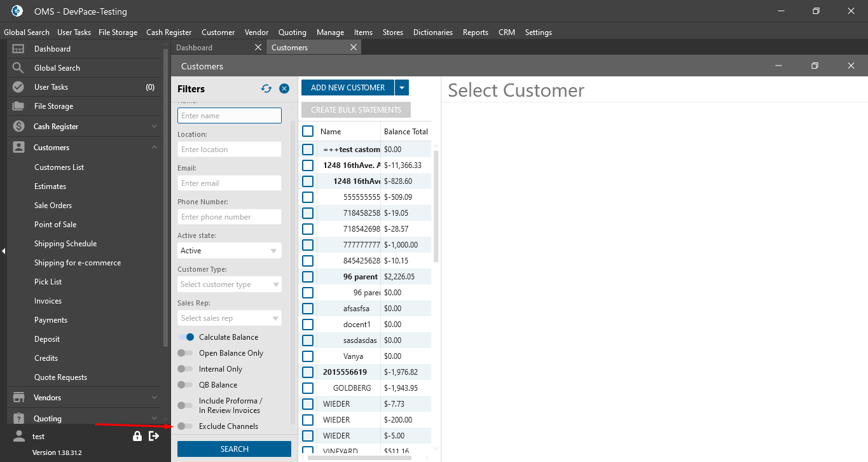Open the Reports menu
Screen dimensions: 868x462
point(475,32)
